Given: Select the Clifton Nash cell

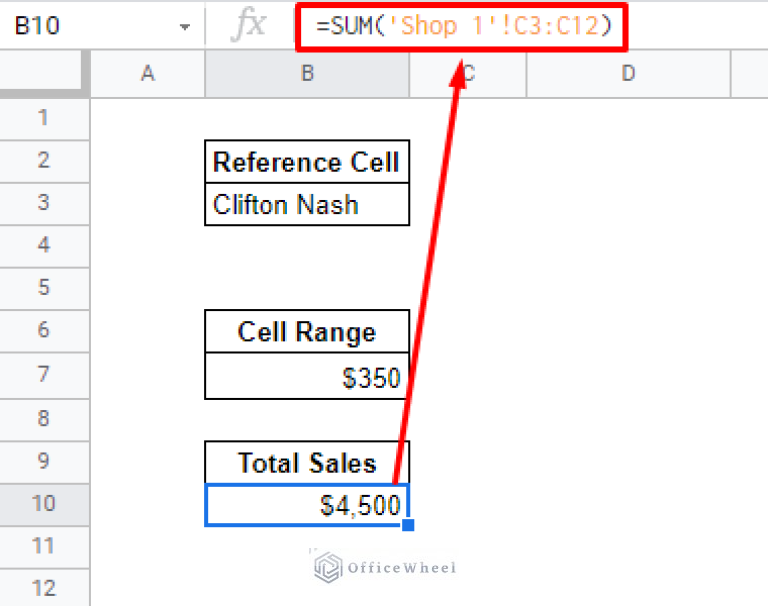Looking at the screenshot, I should pyautogui.click(x=306, y=205).
